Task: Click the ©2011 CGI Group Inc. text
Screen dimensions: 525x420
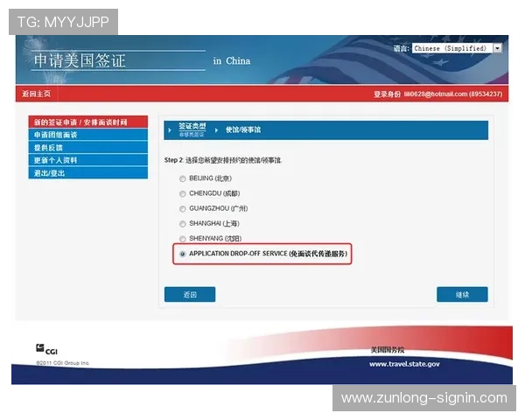Action: [x=63, y=363]
